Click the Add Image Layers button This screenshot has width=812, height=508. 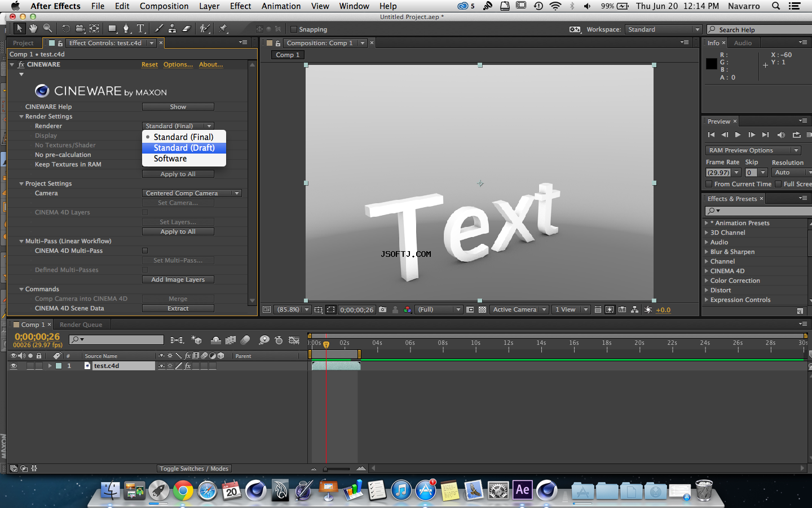click(178, 279)
